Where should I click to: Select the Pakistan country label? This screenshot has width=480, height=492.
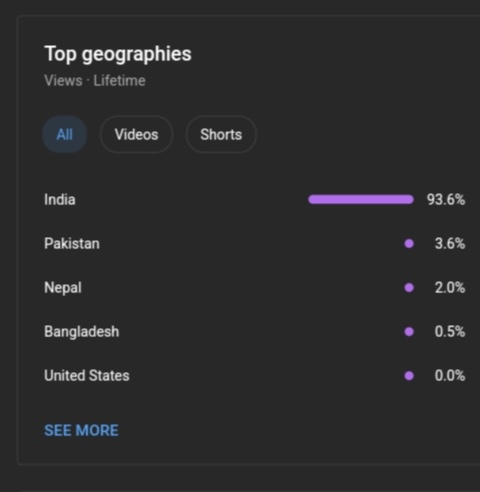point(72,244)
